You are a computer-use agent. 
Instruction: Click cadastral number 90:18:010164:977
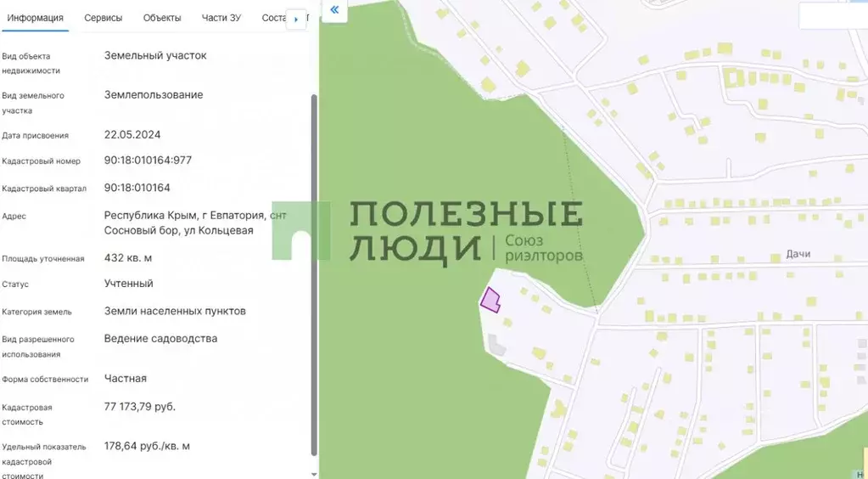148,161
